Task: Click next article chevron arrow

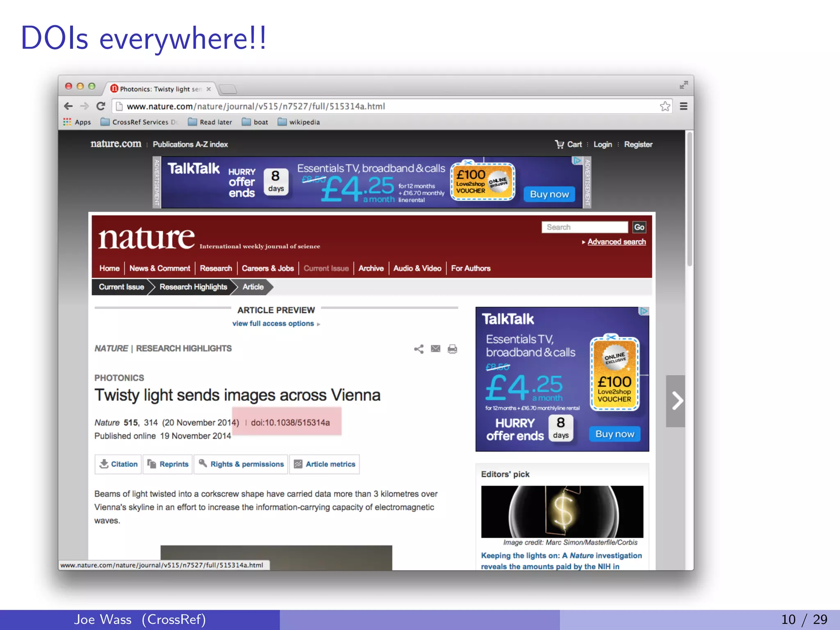Action: click(x=676, y=401)
